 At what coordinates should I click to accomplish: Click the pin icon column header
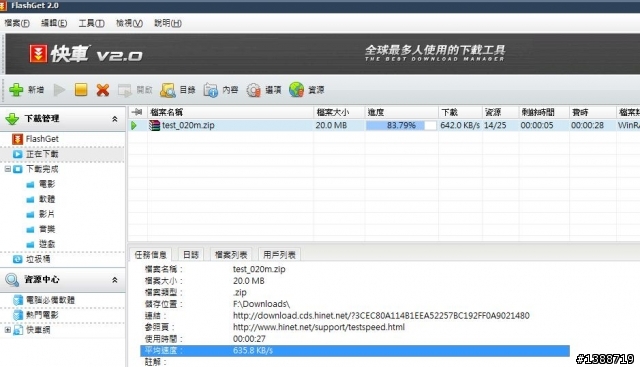pos(137,112)
